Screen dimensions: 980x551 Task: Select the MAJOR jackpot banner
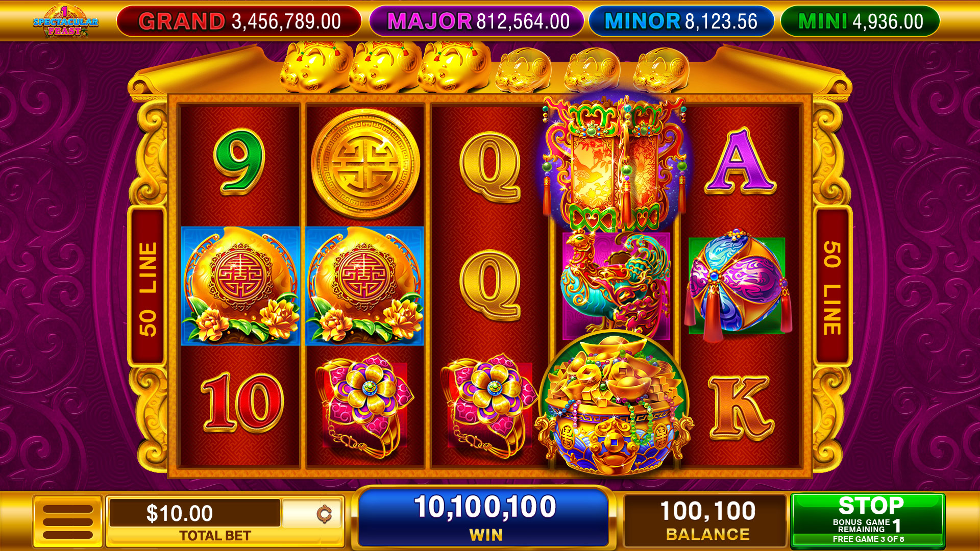(x=477, y=21)
